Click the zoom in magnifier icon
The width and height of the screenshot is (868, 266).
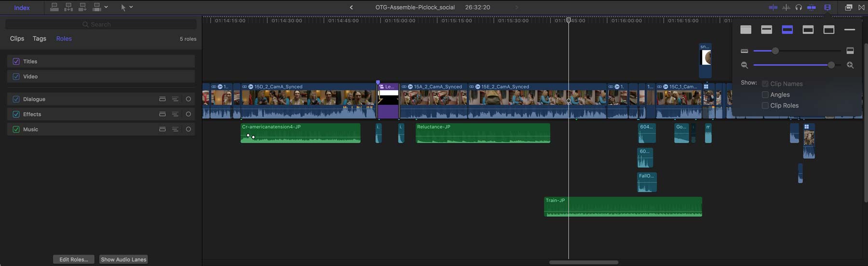850,65
